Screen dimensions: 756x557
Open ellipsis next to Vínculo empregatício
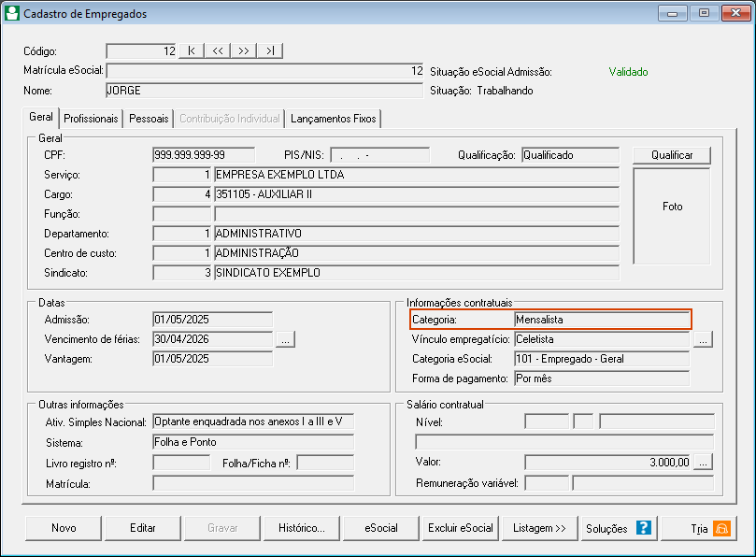(x=704, y=339)
